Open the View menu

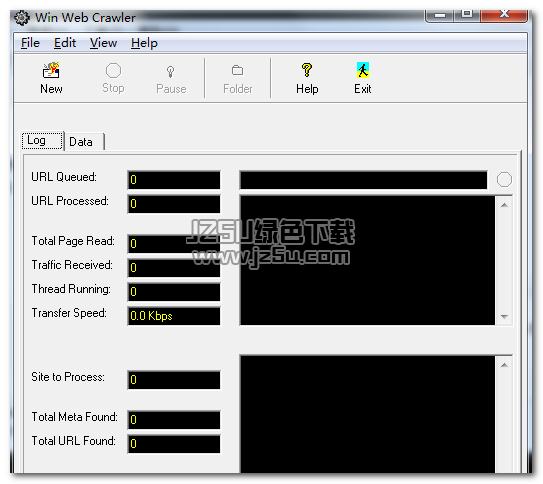(103, 43)
